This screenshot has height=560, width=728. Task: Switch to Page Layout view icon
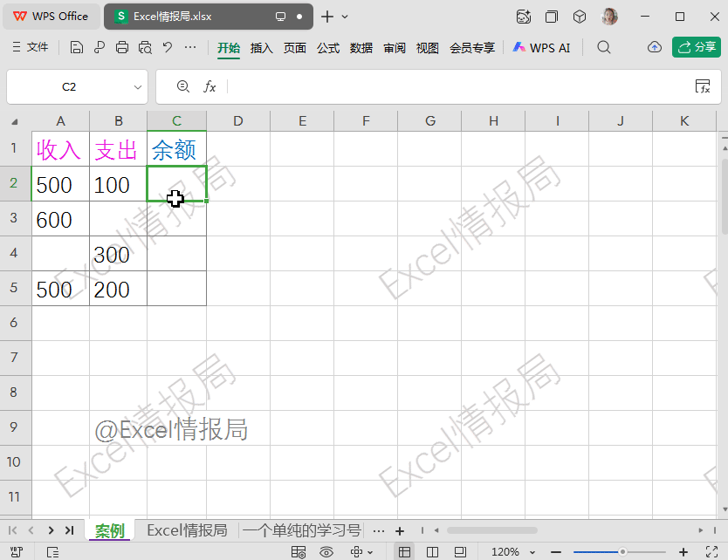point(460,551)
